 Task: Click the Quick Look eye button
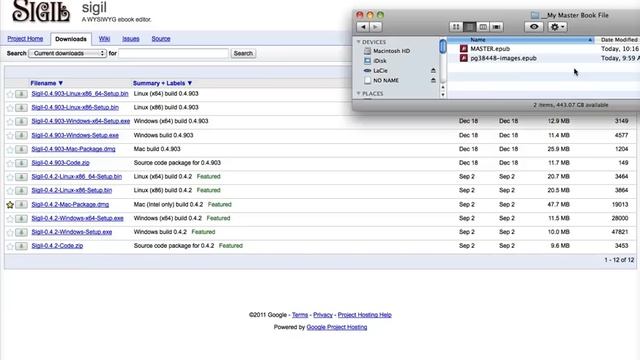(x=534, y=27)
